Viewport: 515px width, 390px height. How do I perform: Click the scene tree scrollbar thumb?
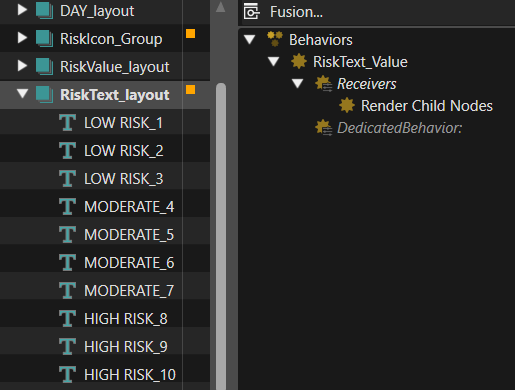[221, 236]
